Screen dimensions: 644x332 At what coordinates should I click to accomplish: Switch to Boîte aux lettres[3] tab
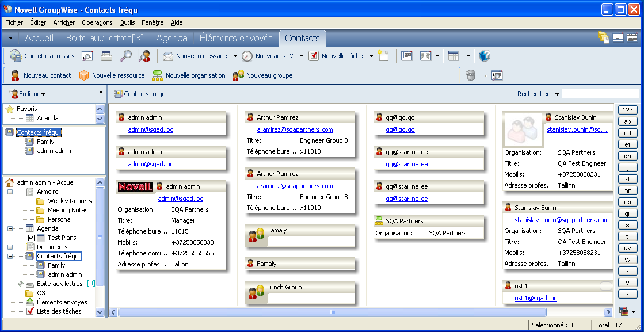(x=105, y=38)
